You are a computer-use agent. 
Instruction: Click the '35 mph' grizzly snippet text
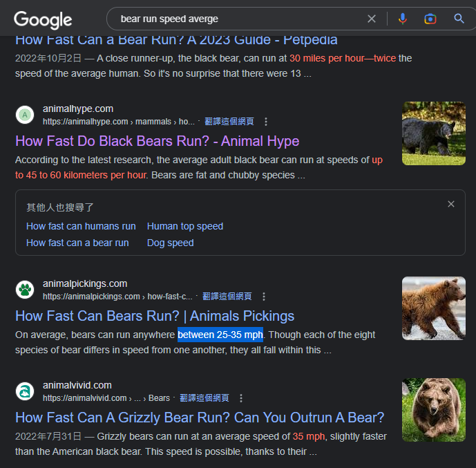[309, 436]
